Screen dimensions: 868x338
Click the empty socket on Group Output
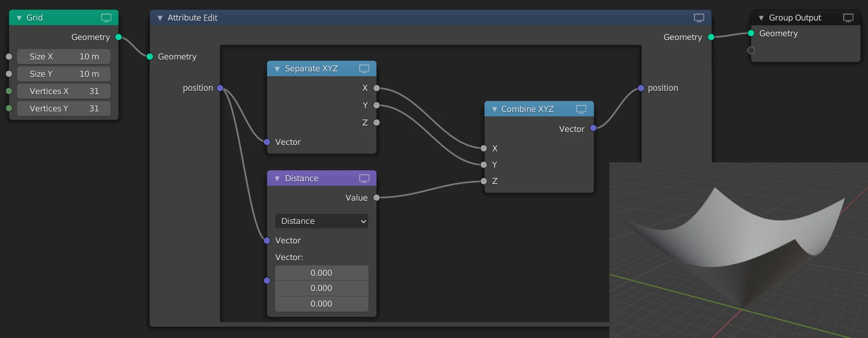coord(751,50)
